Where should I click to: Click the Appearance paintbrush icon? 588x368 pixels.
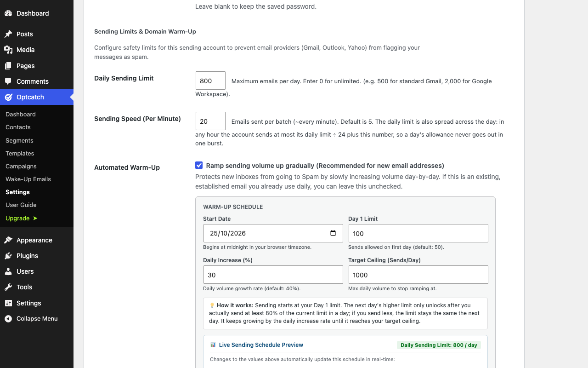[x=8, y=240]
